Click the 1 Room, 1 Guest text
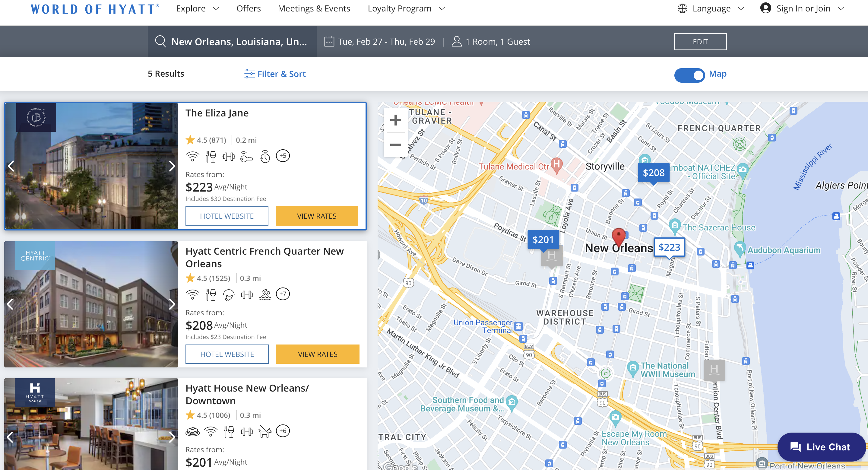This screenshot has height=470, width=868. pyautogui.click(x=498, y=41)
